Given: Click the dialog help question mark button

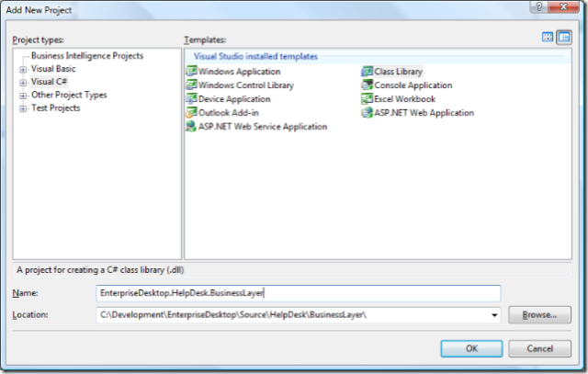Looking at the screenshot, I should [539, 6].
